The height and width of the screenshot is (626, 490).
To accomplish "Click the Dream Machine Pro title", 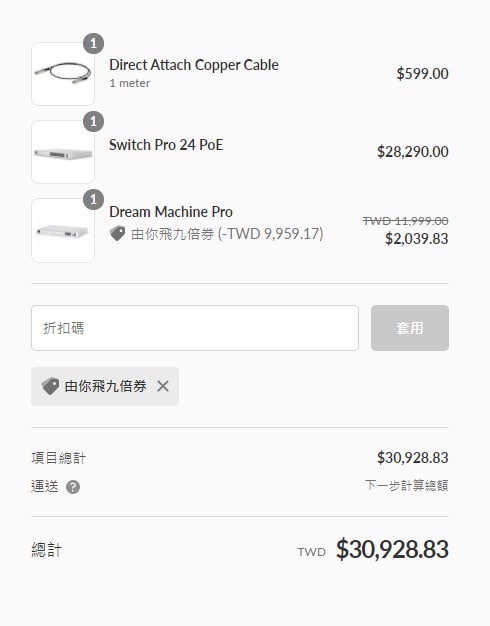I will (x=171, y=212).
